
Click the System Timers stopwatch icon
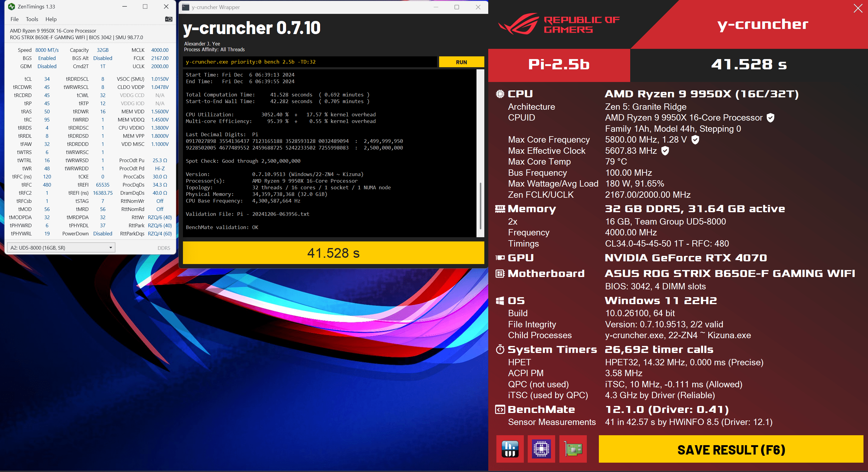tap(500, 349)
